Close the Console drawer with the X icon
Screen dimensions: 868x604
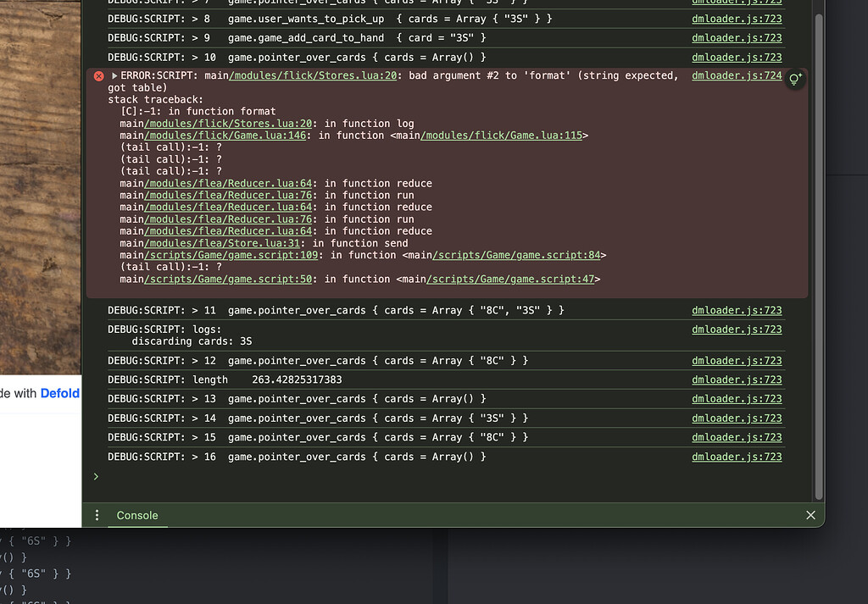(x=810, y=515)
